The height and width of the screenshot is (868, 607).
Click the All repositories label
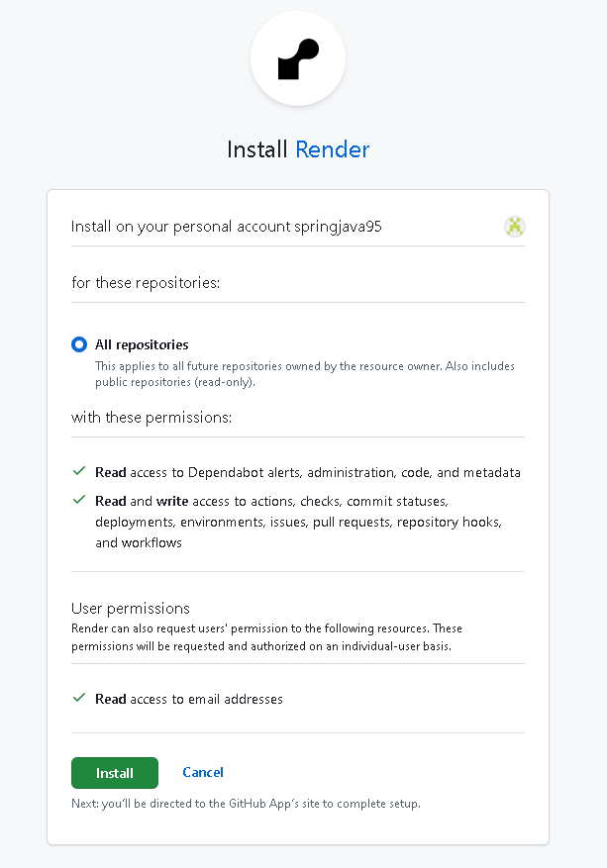point(142,344)
